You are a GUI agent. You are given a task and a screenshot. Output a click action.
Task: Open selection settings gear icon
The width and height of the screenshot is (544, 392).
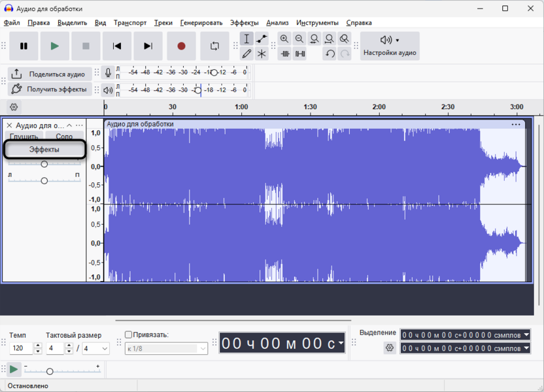click(x=390, y=348)
